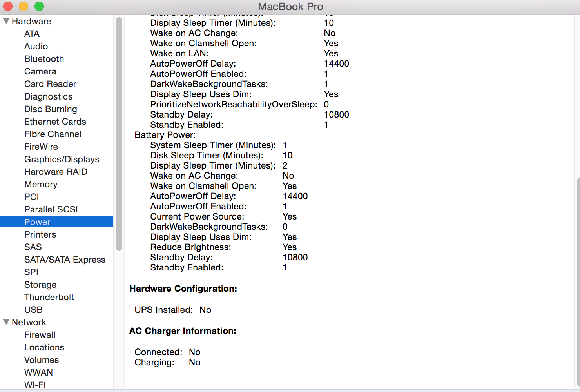Click the highlighted Power entry
580x392 pixels.
[x=56, y=222]
